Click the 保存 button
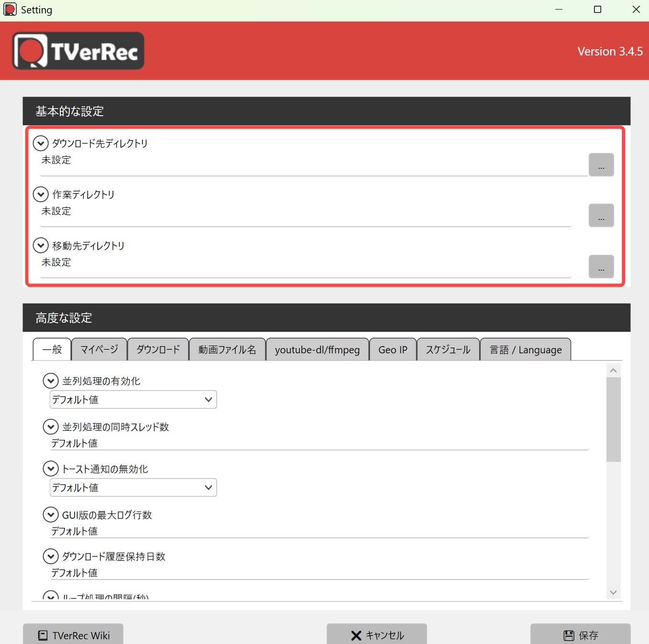The height and width of the screenshot is (644, 649). pos(581,634)
